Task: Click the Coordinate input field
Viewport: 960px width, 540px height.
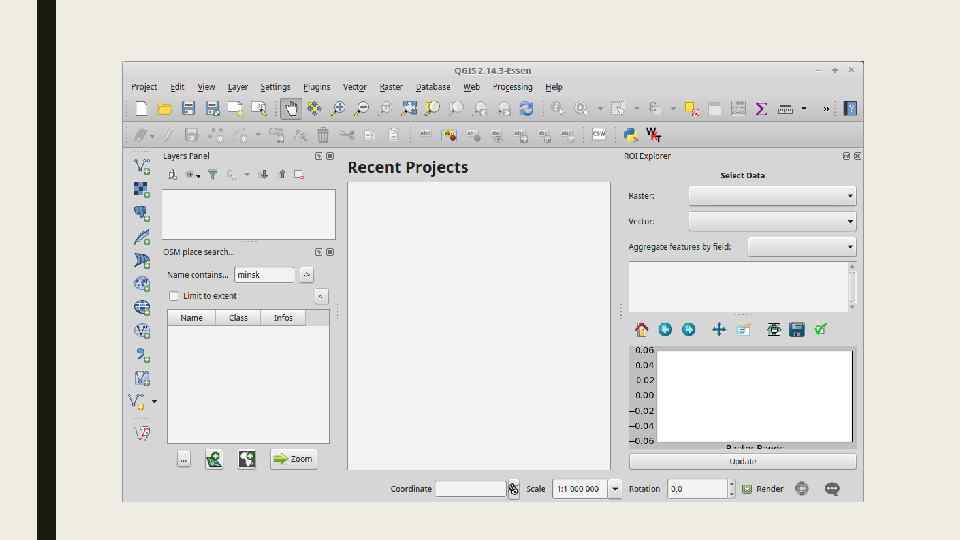Action: pyautogui.click(x=470, y=489)
